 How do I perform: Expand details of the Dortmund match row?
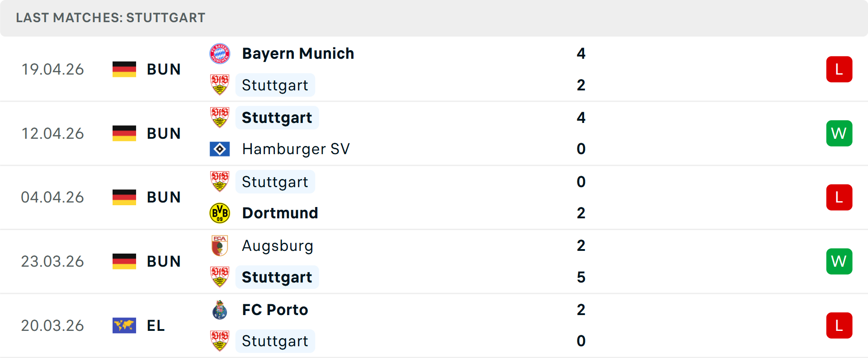click(434, 197)
